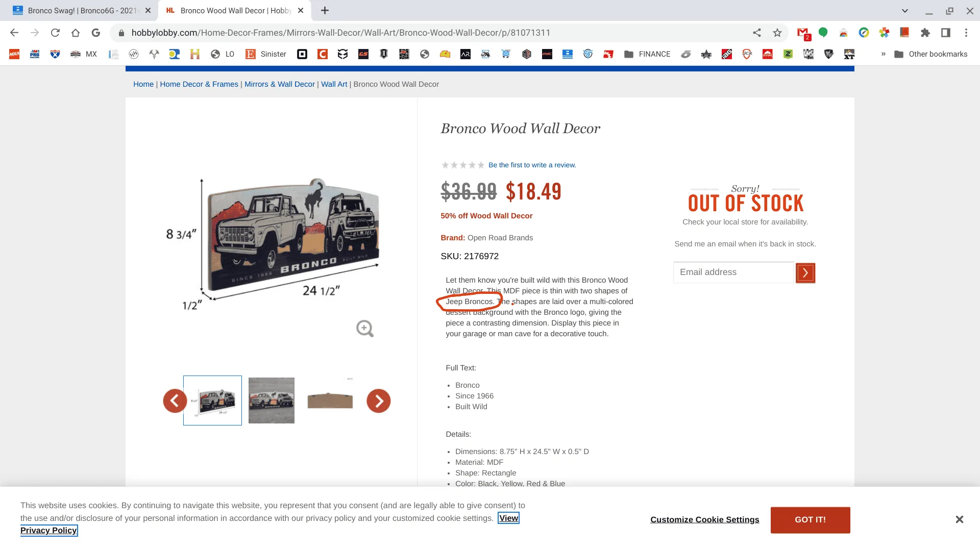
Task: Open the Etsy Sinister bookmark
Action: pyautogui.click(x=266, y=54)
